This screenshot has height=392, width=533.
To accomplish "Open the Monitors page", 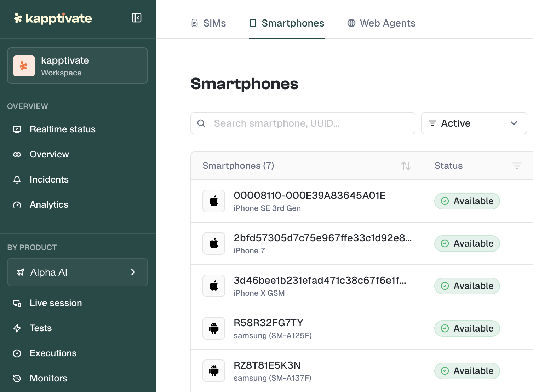I will coord(48,378).
